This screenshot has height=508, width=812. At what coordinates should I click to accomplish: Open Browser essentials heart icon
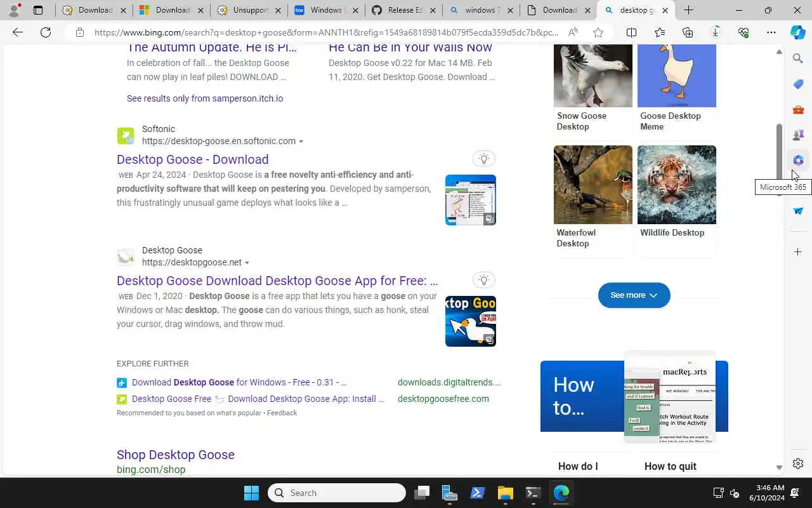pyautogui.click(x=743, y=32)
